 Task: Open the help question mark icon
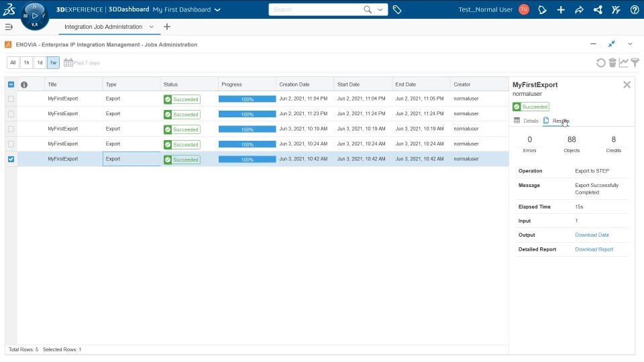(635, 10)
